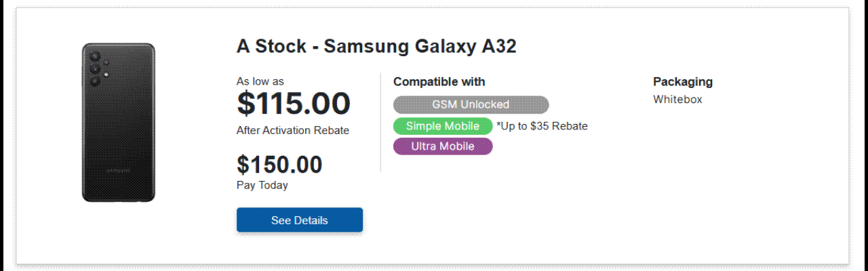Click the $150.00 pay today price
868x271 pixels.
pyautogui.click(x=279, y=165)
